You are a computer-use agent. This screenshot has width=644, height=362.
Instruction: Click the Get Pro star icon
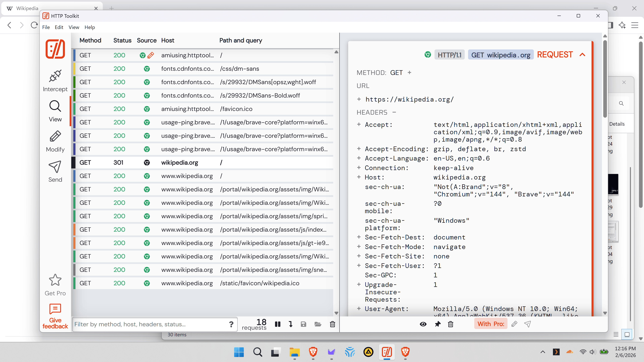[x=55, y=280]
